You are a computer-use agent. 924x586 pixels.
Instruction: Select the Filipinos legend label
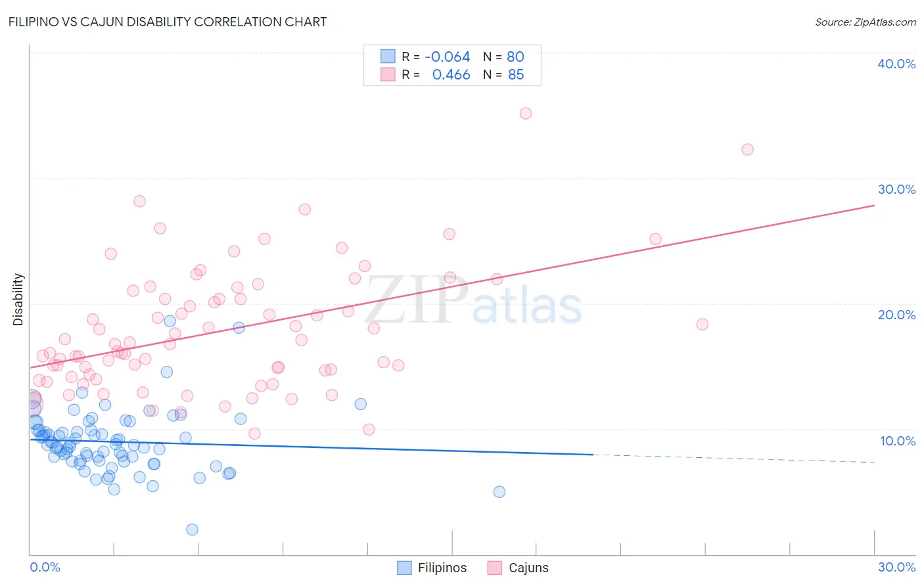(x=442, y=568)
